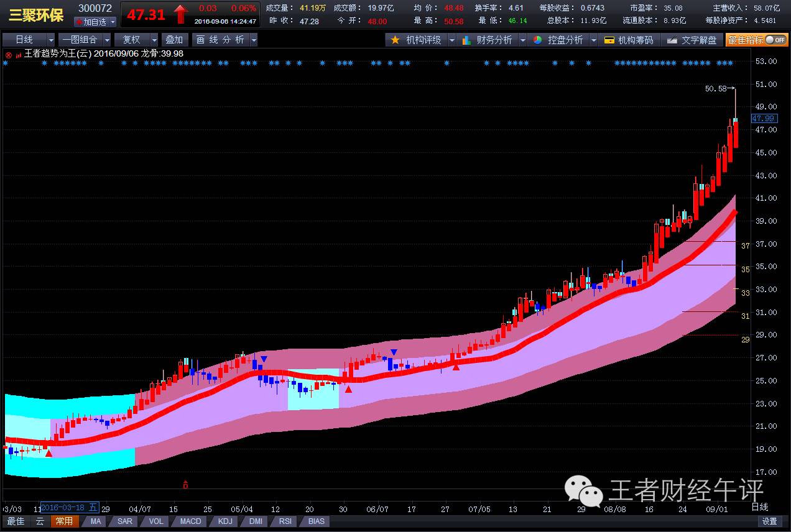Switch to the 最佳 tab
The width and height of the screenshot is (791, 532).
point(16,521)
